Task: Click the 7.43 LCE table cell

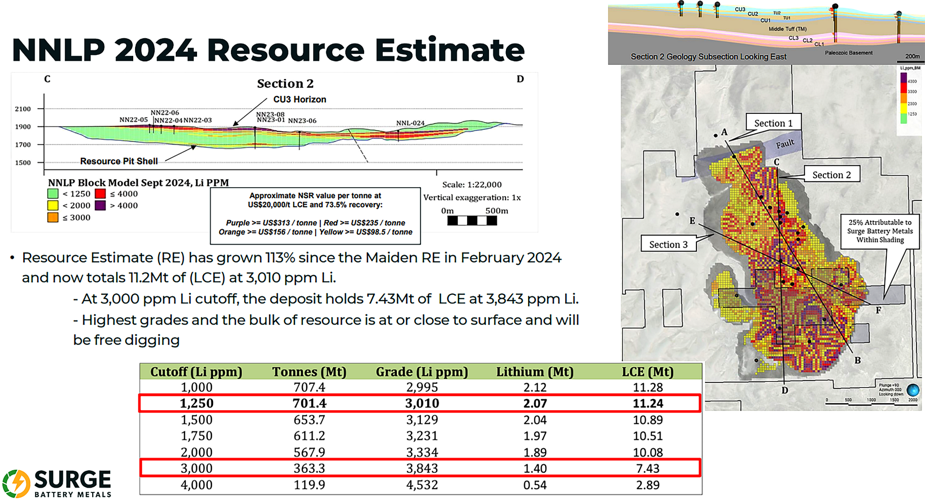Action: click(648, 468)
